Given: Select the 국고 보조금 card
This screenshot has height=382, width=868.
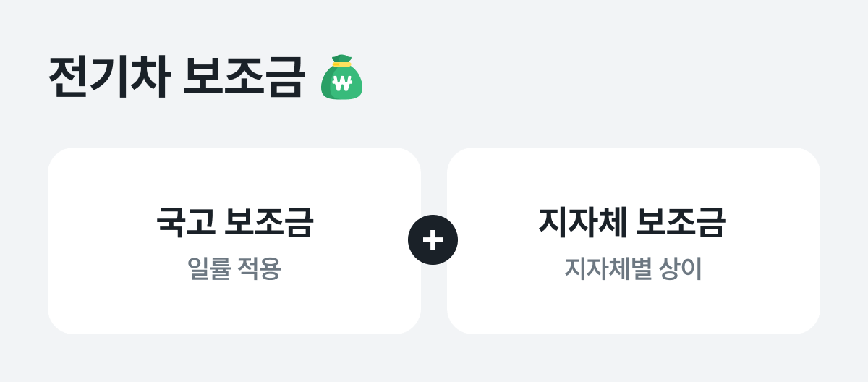Looking at the screenshot, I should point(234,240).
